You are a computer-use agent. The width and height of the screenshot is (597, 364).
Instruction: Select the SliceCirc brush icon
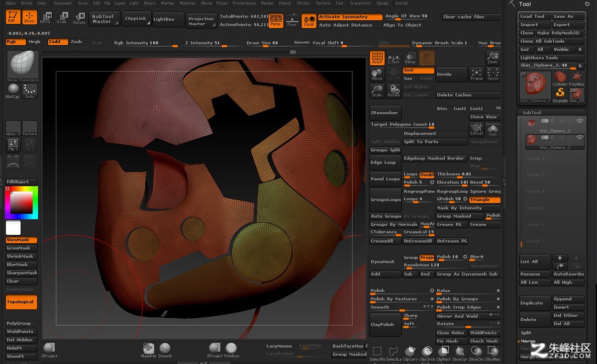(x=476, y=353)
